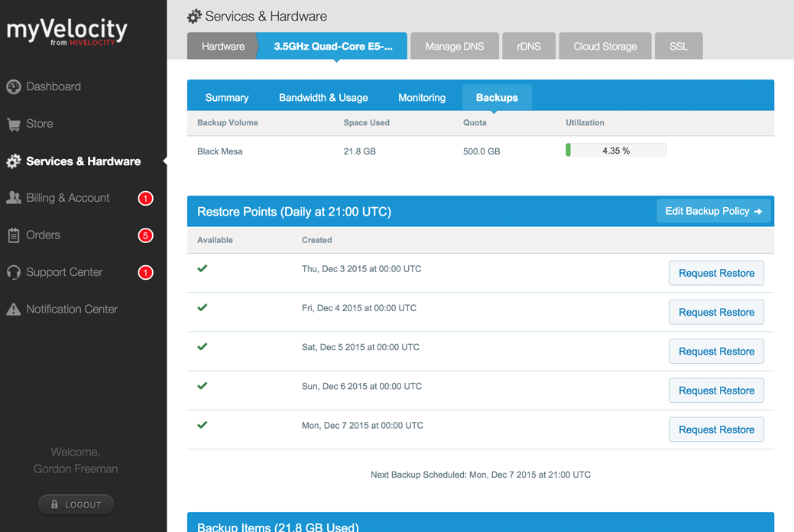
Task: Click the Billing & Account people icon
Action: pos(14,198)
